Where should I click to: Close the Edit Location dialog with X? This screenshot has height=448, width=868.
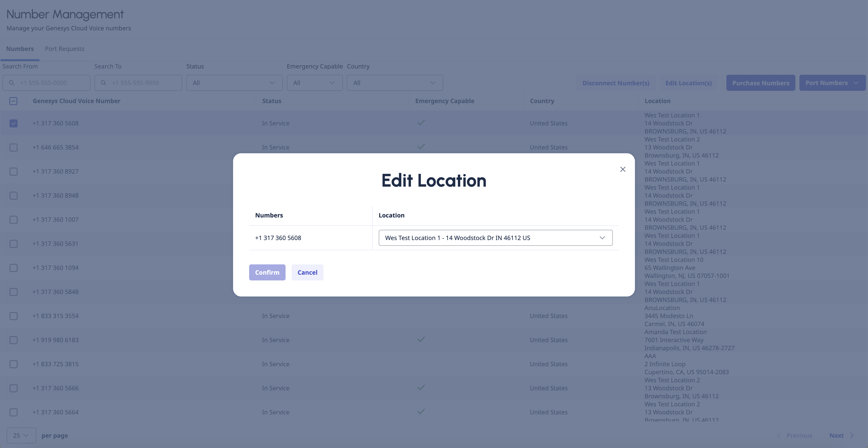point(623,169)
